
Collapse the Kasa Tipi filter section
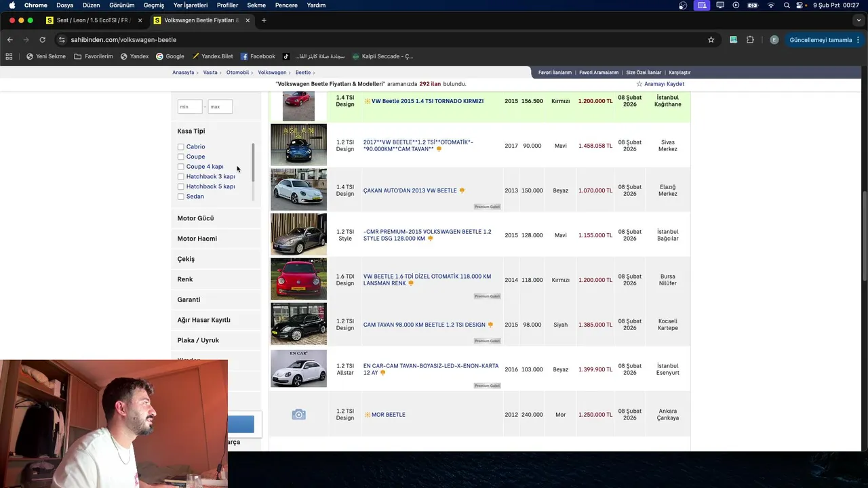click(191, 131)
